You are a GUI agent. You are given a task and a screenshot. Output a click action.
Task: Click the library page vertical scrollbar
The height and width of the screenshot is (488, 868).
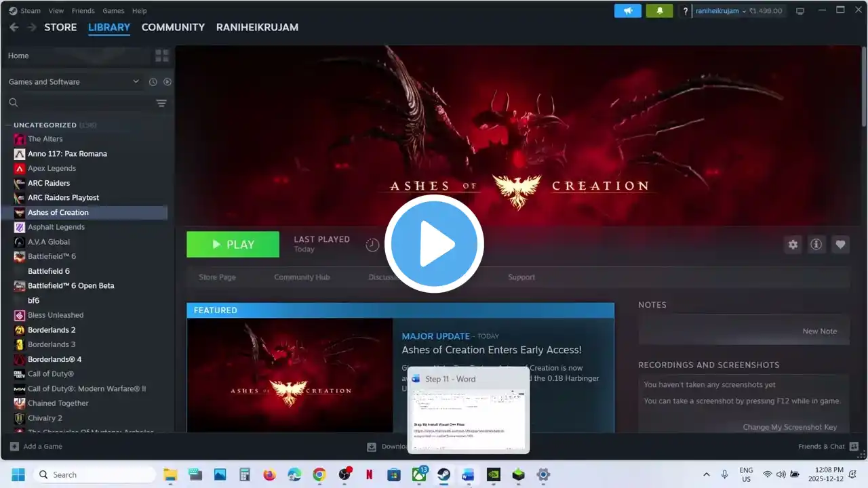tap(863, 86)
